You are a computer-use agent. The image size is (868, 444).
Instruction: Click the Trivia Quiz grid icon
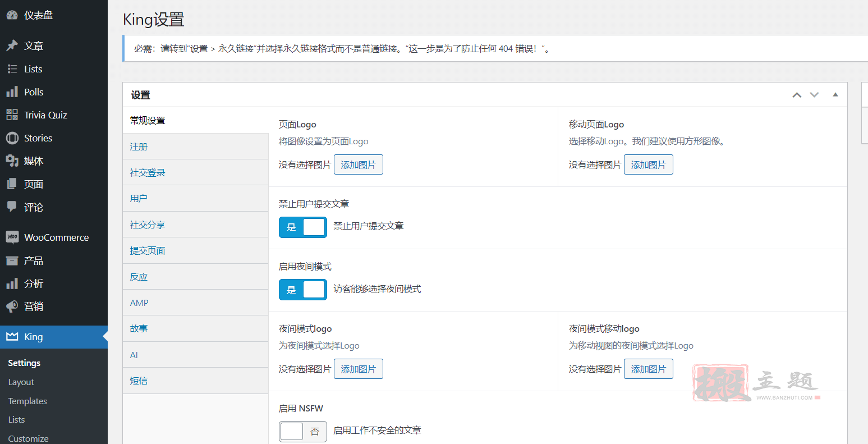[x=12, y=115]
